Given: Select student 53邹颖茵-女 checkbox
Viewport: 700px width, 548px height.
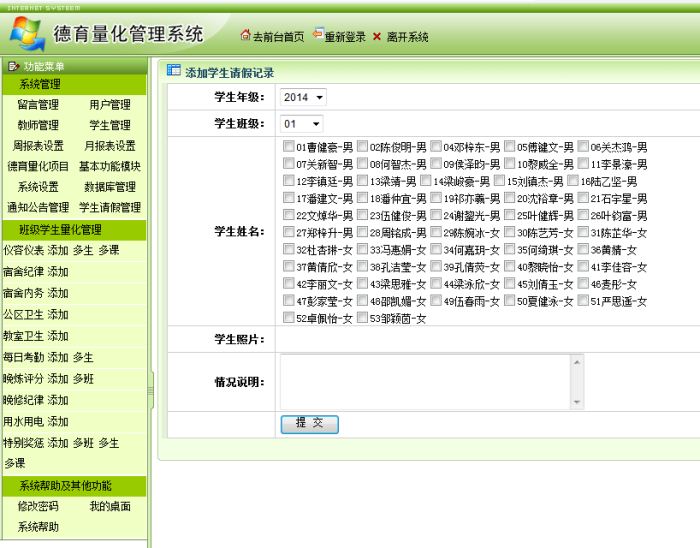Looking at the screenshot, I should coord(362,318).
